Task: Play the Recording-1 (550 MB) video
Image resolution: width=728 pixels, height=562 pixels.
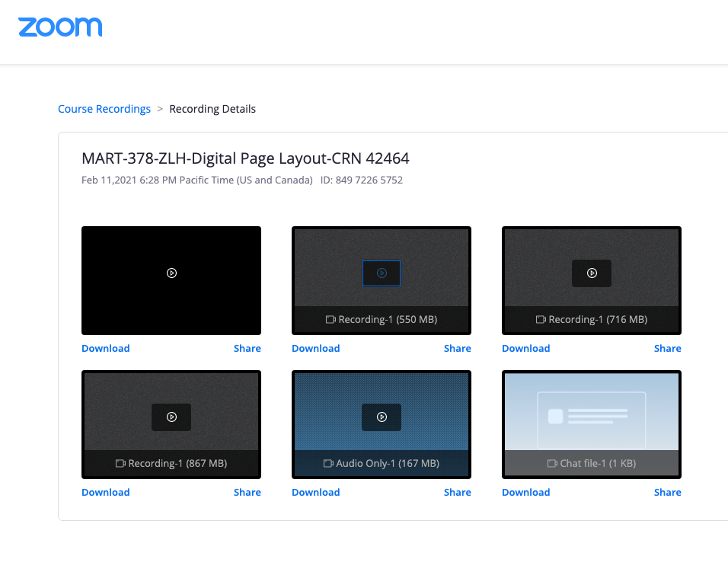Action: [382, 273]
